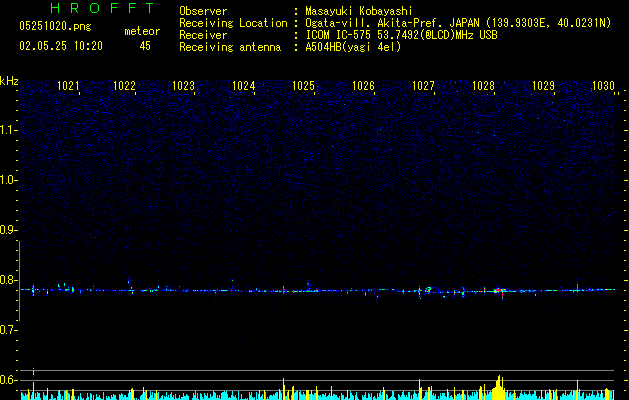Click the bright meteor echo near 1028
Image resolution: width=629 pixels, height=400 pixels.
499,290
